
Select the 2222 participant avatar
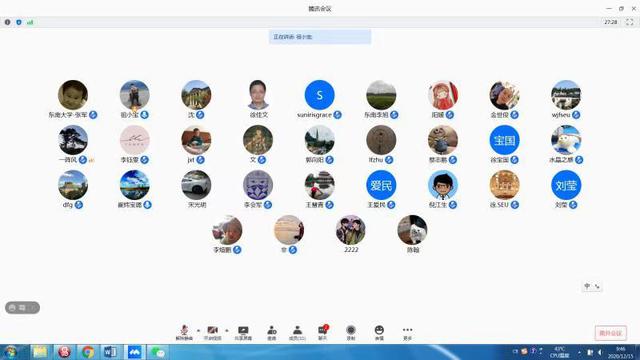click(x=351, y=230)
